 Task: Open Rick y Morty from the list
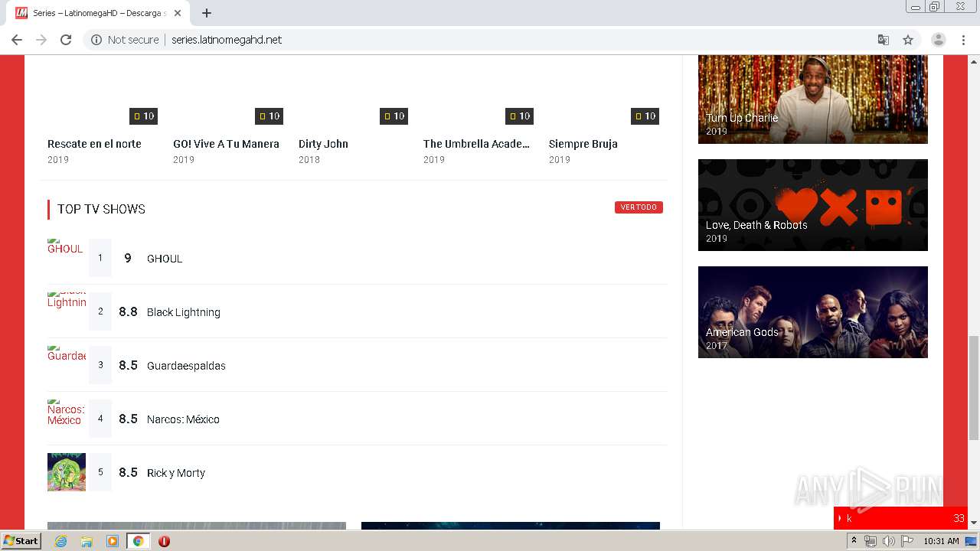(x=176, y=473)
